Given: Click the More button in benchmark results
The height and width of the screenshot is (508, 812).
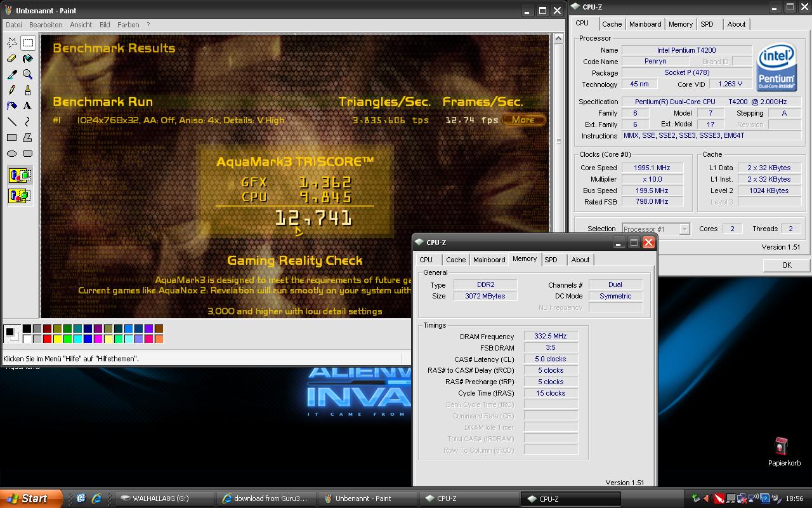Looking at the screenshot, I should click(523, 119).
